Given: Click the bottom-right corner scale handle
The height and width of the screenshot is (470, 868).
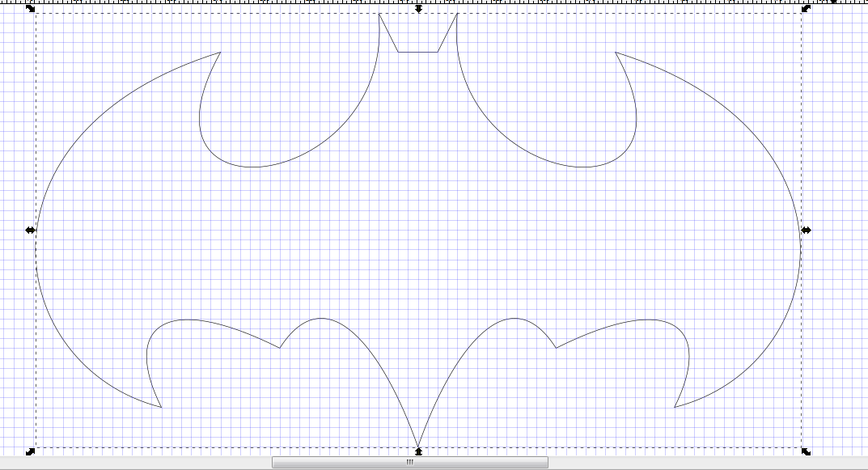Looking at the screenshot, I should pyautogui.click(x=806, y=451).
